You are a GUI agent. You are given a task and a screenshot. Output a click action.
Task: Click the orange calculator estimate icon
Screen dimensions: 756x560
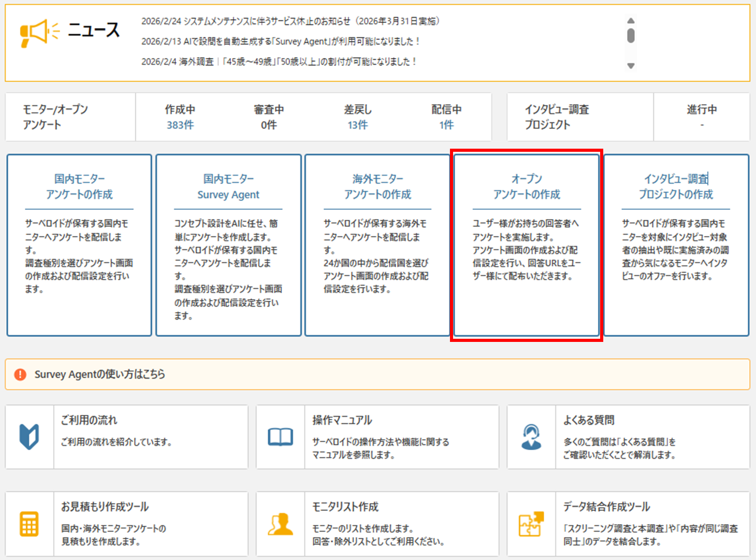click(29, 524)
